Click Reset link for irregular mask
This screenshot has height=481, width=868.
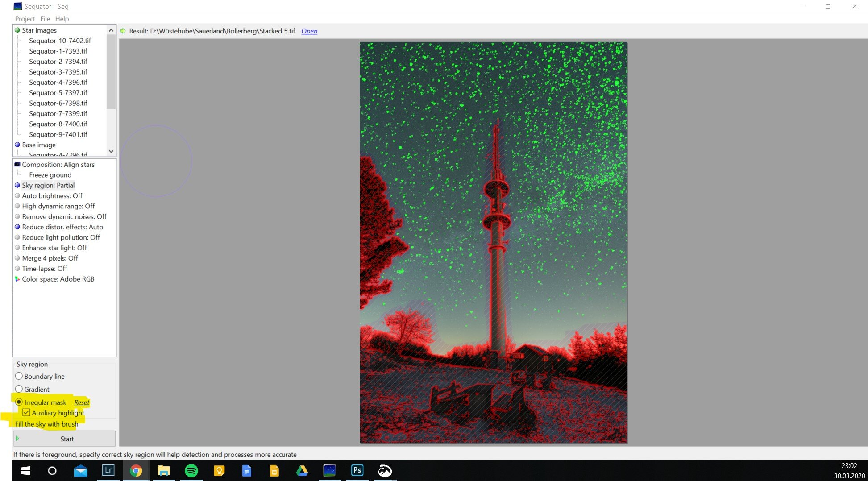[x=82, y=402]
